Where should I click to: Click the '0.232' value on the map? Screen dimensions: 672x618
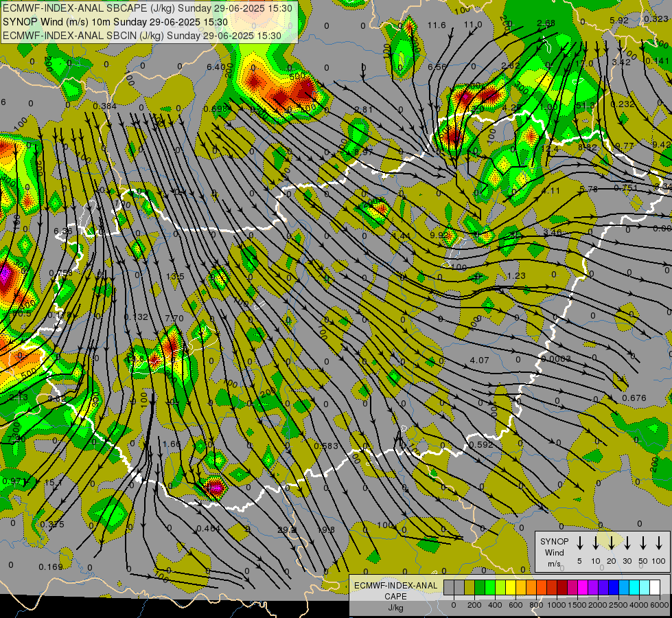[623, 104]
